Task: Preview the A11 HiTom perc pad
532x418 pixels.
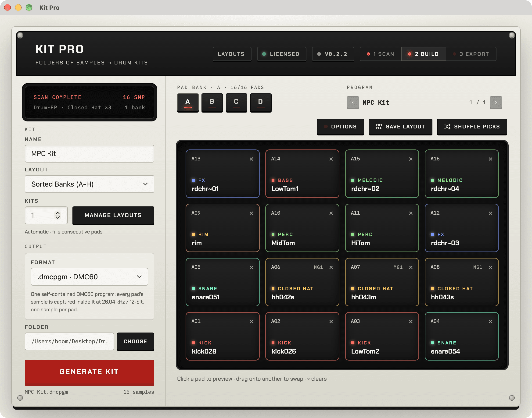Action: coord(382,228)
